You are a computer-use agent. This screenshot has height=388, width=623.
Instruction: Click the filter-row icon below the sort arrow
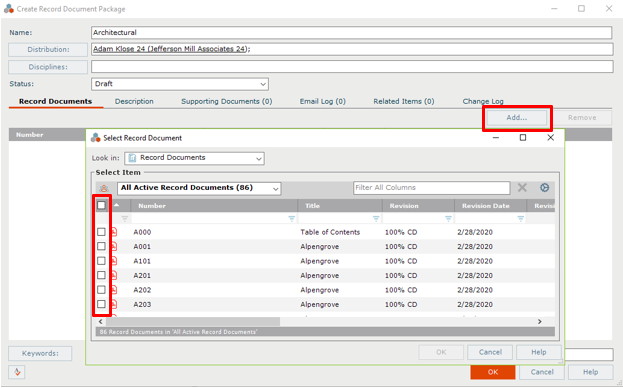point(124,219)
